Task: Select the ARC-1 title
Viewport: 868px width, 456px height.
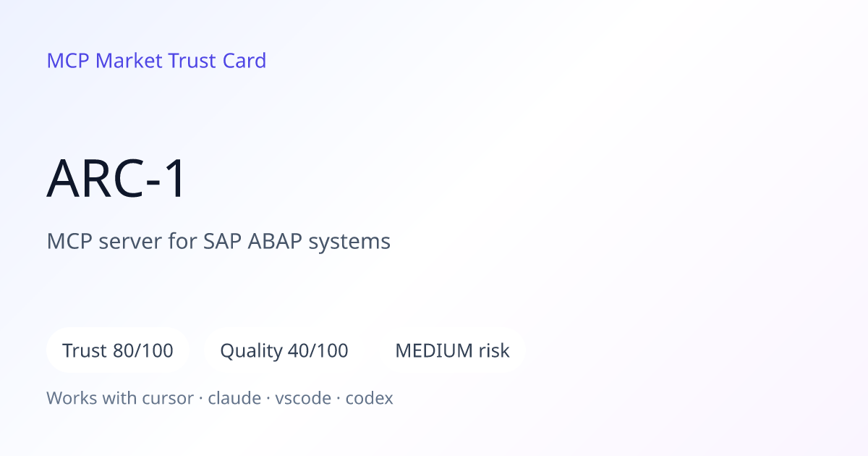Action: (x=117, y=180)
